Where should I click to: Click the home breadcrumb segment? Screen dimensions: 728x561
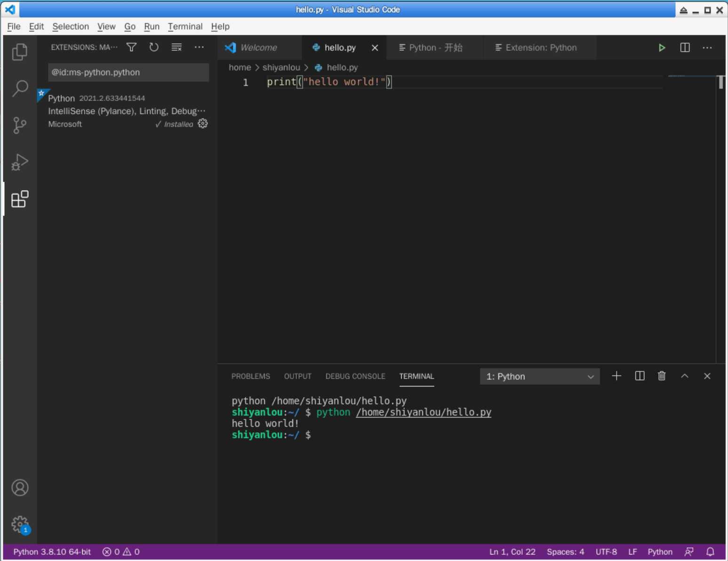(x=240, y=67)
